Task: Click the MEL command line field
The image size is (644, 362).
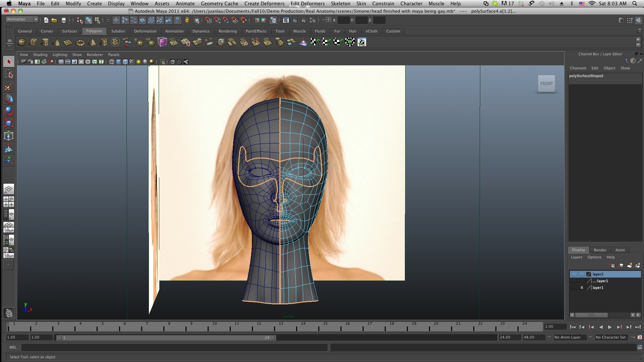Action: coord(174,347)
